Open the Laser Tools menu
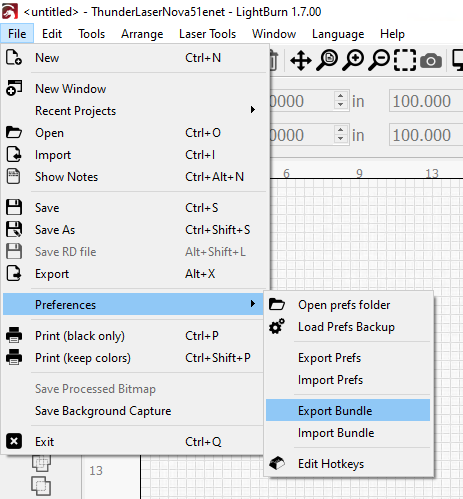The height and width of the screenshot is (499, 463). click(207, 34)
